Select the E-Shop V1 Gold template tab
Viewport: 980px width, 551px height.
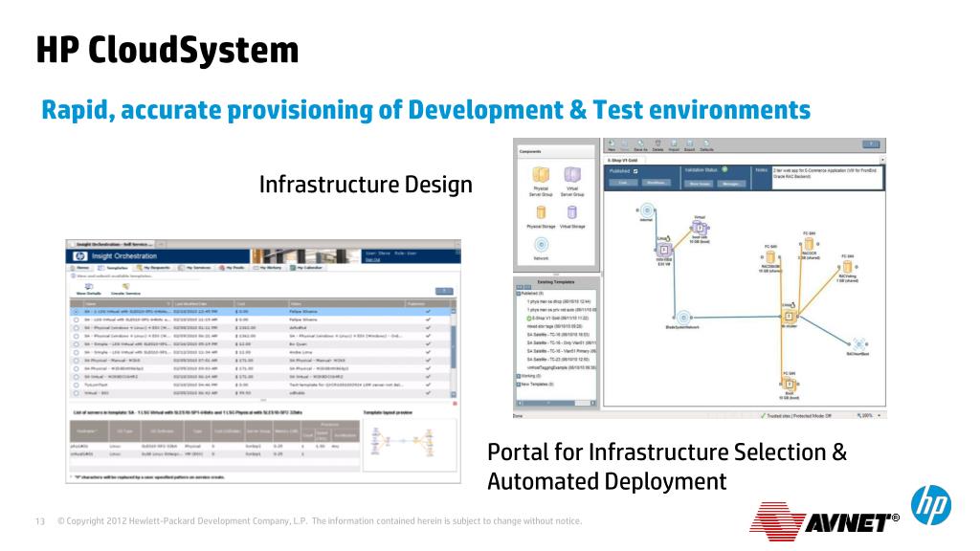coord(622,161)
